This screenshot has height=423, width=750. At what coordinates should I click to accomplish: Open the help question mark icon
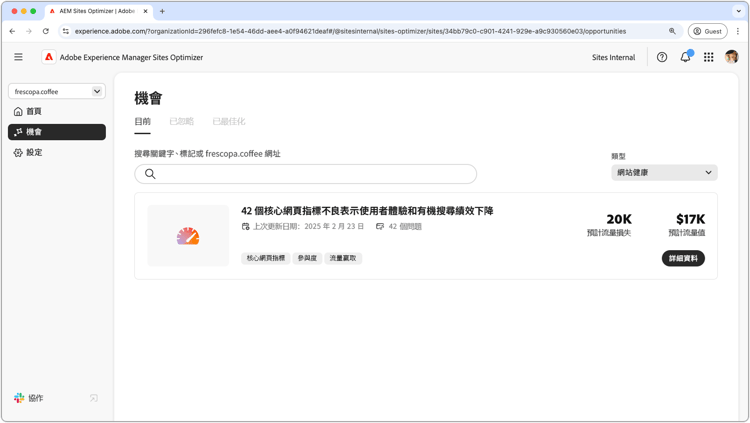(662, 57)
